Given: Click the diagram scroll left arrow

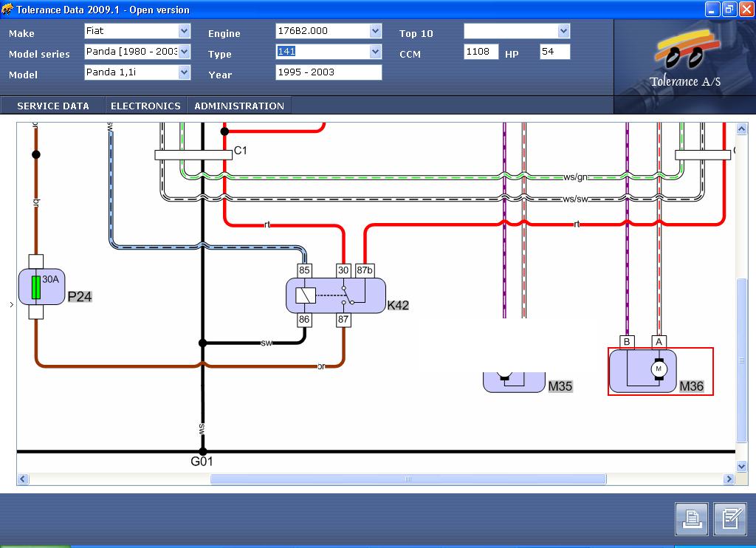Looking at the screenshot, I should (23, 479).
